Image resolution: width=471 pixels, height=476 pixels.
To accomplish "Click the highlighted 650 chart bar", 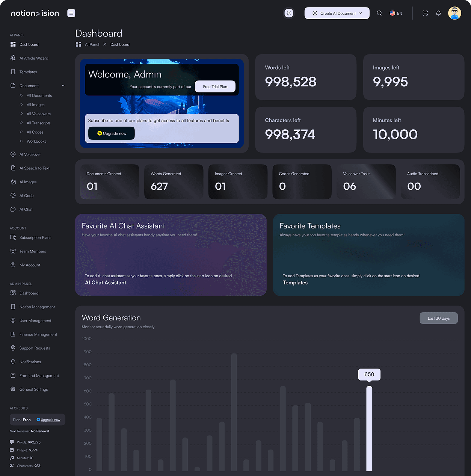I will point(369,428).
